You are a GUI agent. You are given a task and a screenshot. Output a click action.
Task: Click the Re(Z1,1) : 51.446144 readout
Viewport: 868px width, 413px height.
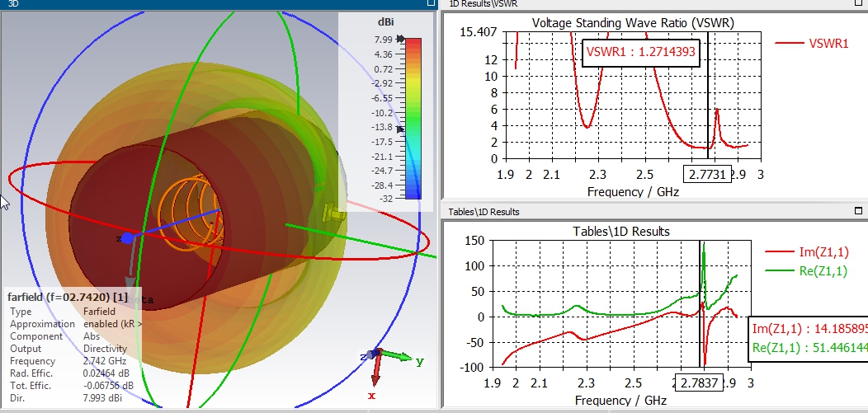810,348
